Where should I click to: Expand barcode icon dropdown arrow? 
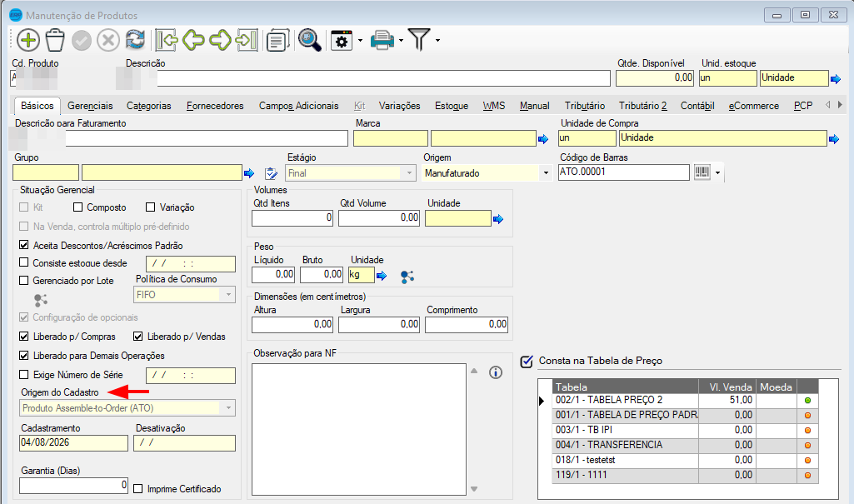718,173
